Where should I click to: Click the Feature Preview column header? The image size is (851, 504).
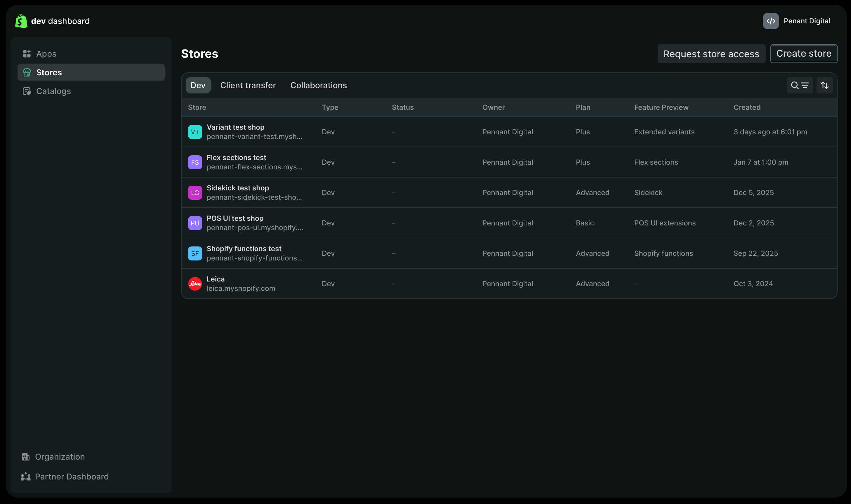[661, 107]
